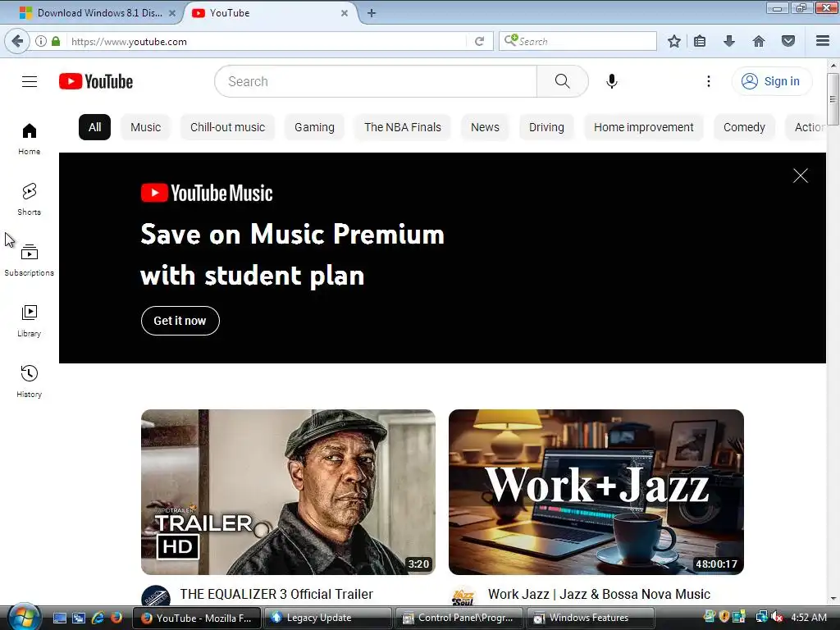Image resolution: width=840 pixels, height=630 pixels.
Task: Open the Firefox hamburger menu
Action: point(823,41)
